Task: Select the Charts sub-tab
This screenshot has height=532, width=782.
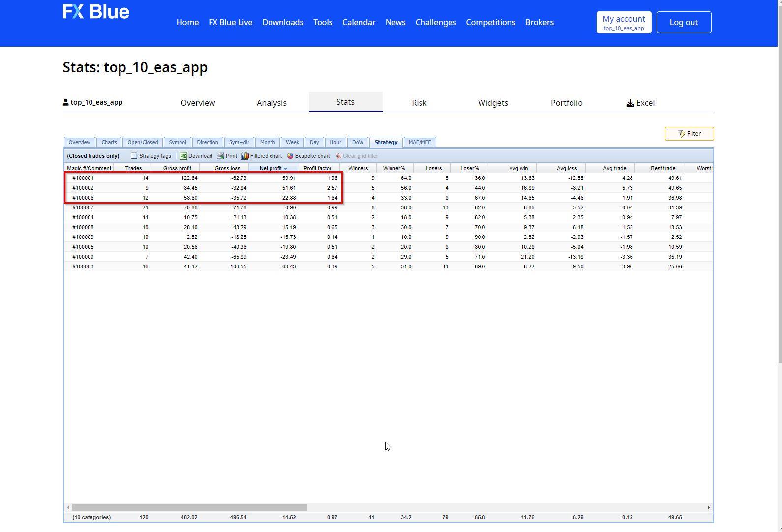Action: coord(109,142)
